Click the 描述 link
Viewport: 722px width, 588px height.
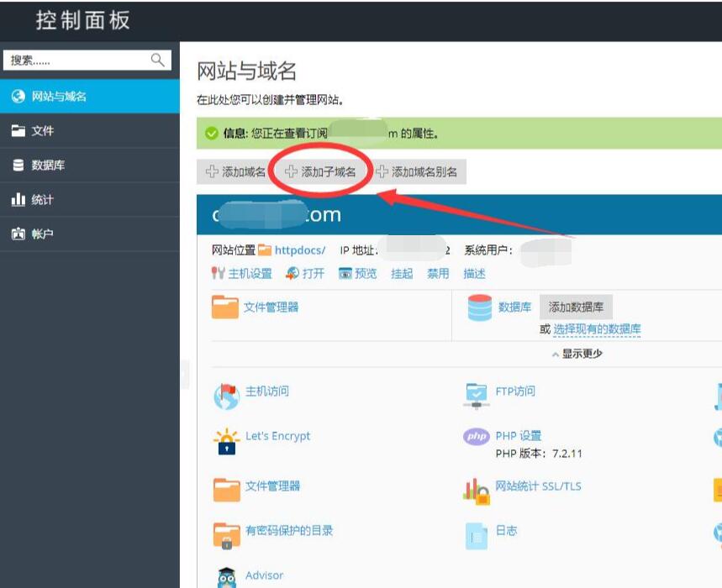coord(474,274)
